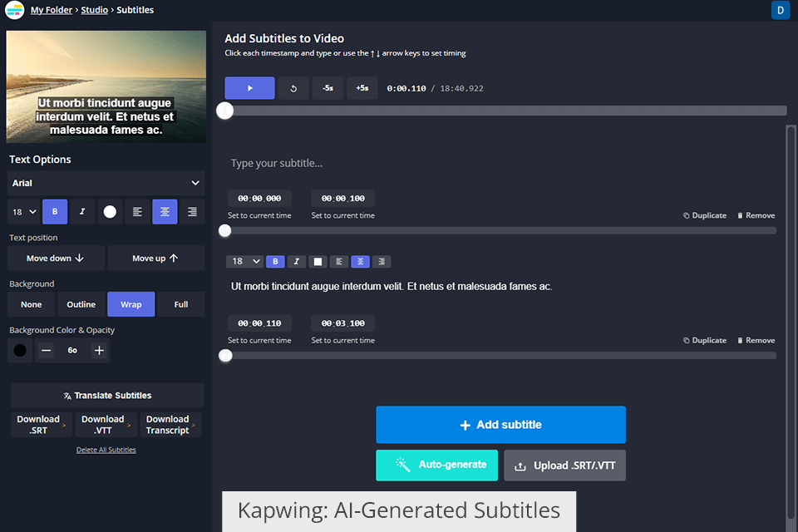This screenshot has width=798, height=532.
Task: Set 'Ut morbi' subtitle start to current time
Action: [x=259, y=340]
